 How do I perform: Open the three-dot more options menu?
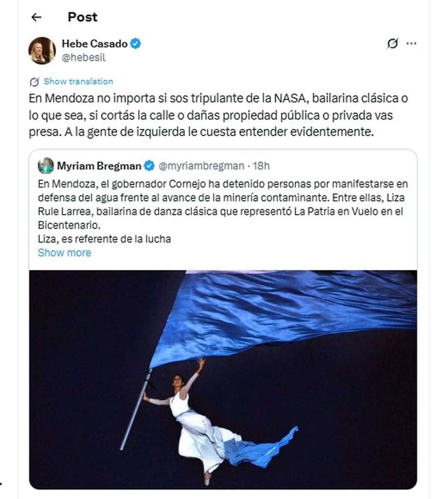pos(411,44)
